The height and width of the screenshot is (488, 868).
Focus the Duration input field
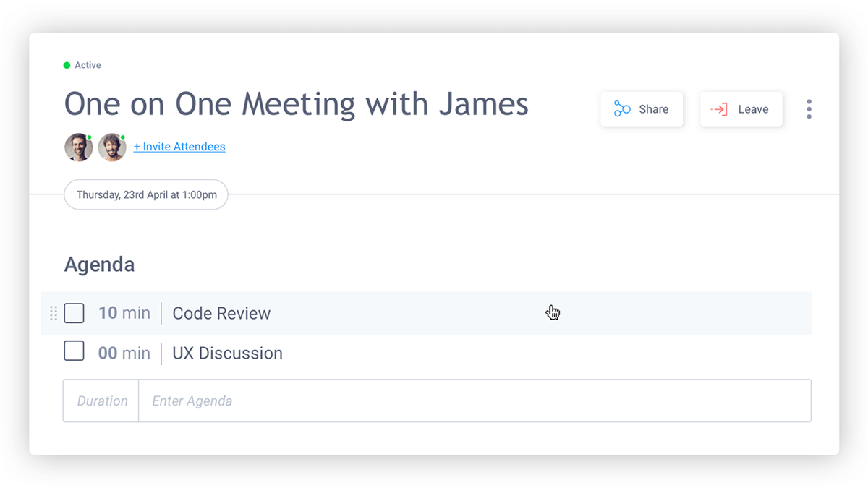[101, 401]
